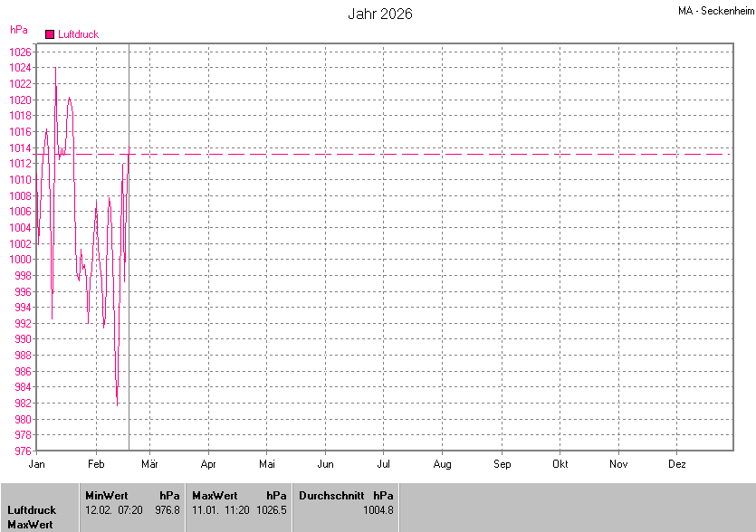The height and width of the screenshot is (532, 756).
Task: Click the MaxWert column header
Action: coord(214,496)
